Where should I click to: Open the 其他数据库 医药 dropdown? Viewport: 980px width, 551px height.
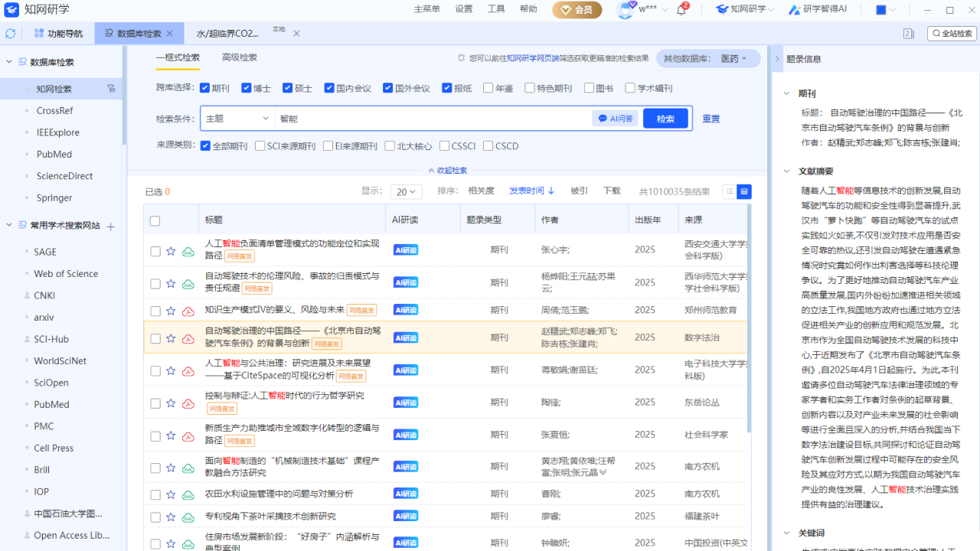coord(731,58)
